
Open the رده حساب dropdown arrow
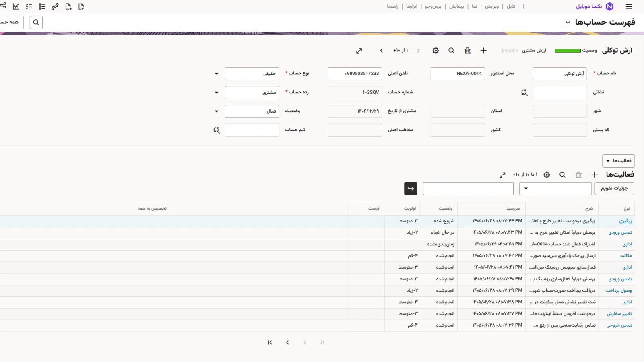(217, 93)
